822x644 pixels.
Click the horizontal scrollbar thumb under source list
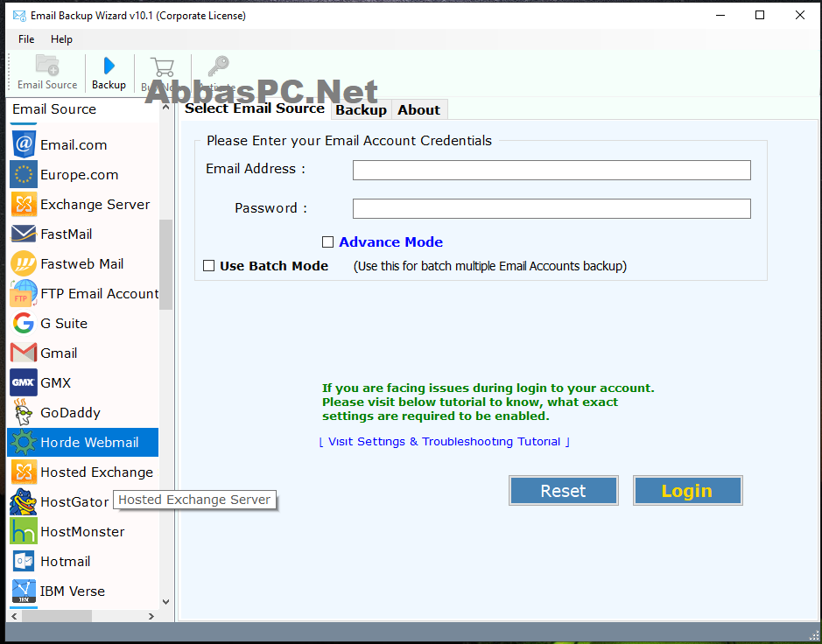coord(57,616)
